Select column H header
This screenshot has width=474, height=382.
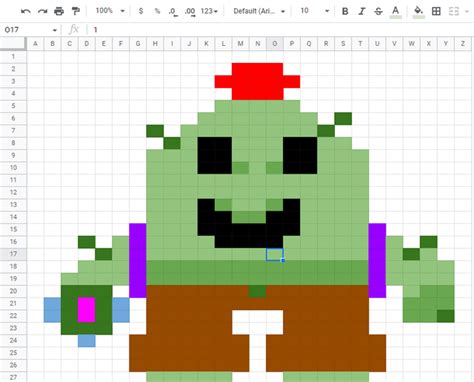tap(155, 44)
